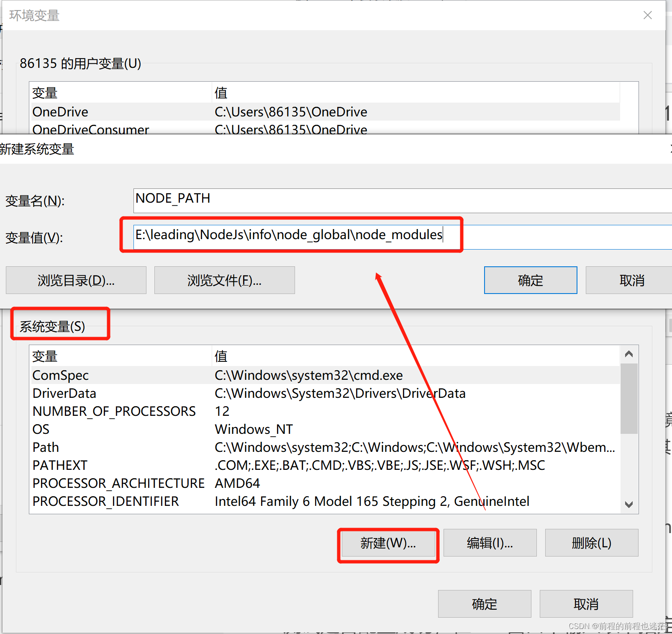Confirm new system variable with 确定
Image resolution: width=672 pixels, height=634 pixels.
tap(531, 280)
